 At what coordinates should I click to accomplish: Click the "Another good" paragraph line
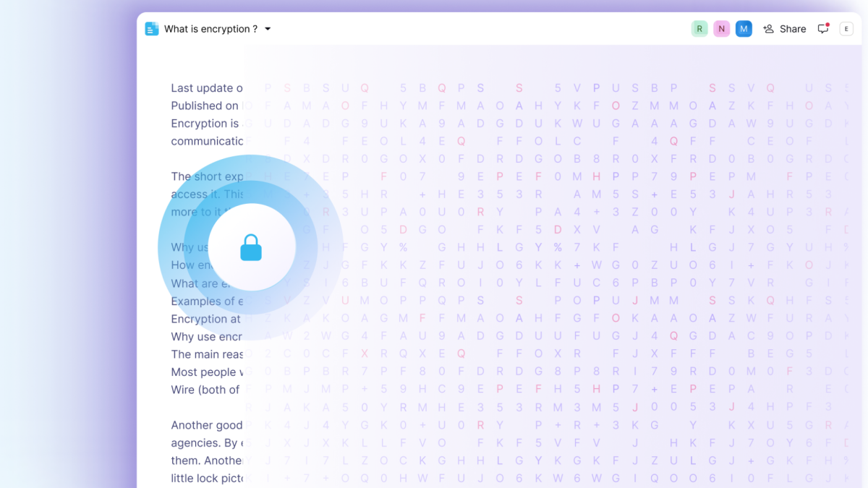(206, 425)
